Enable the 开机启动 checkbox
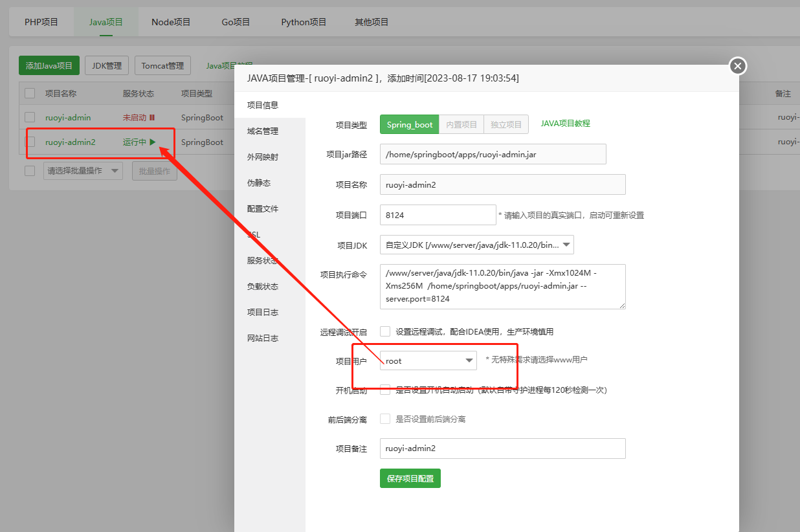This screenshot has width=800, height=532. (x=385, y=390)
